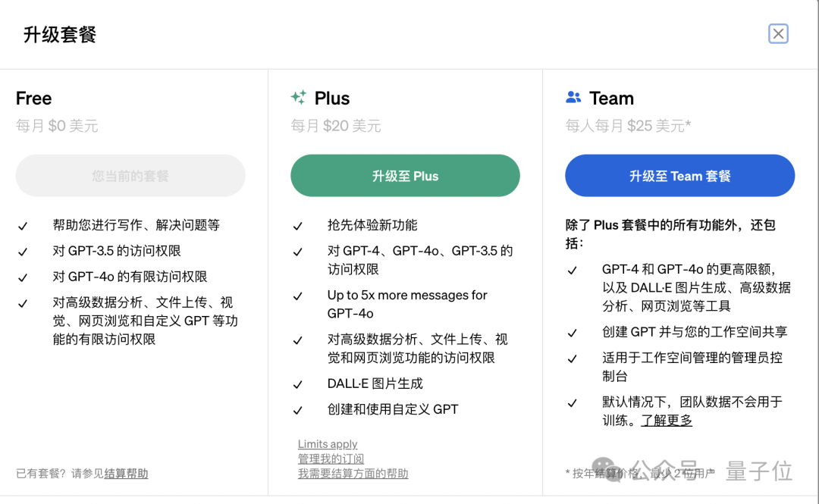Click 对 GPT-3.5 的访问权限 feature text
The width and height of the screenshot is (819, 504).
pos(117,251)
